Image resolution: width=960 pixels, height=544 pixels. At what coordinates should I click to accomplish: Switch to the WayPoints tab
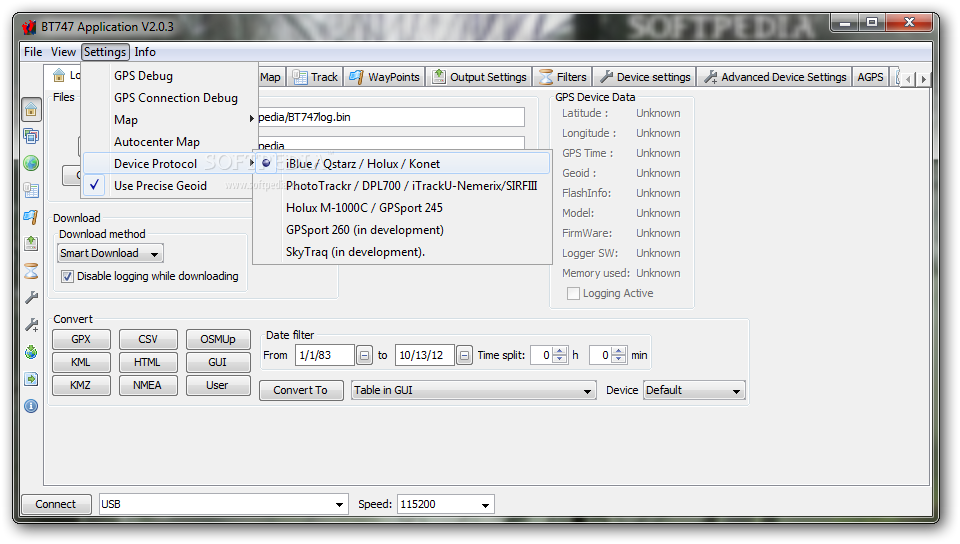[x=384, y=76]
